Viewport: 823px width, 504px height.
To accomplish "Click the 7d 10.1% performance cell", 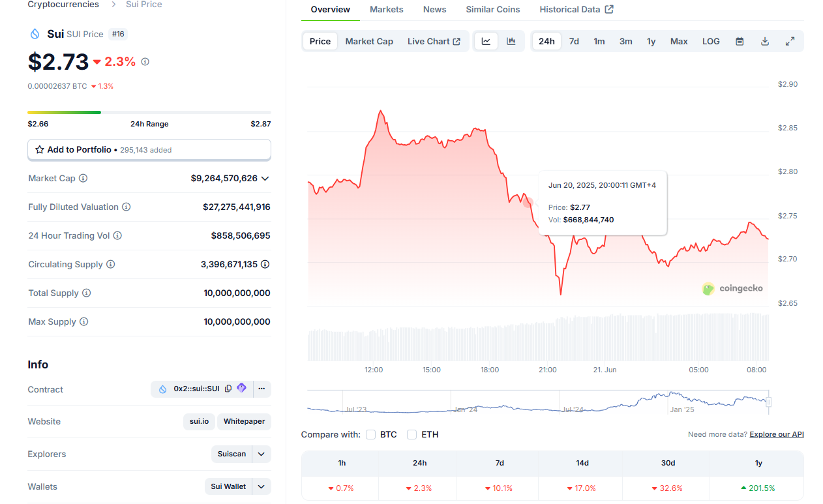I will pyautogui.click(x=499, y=488).
